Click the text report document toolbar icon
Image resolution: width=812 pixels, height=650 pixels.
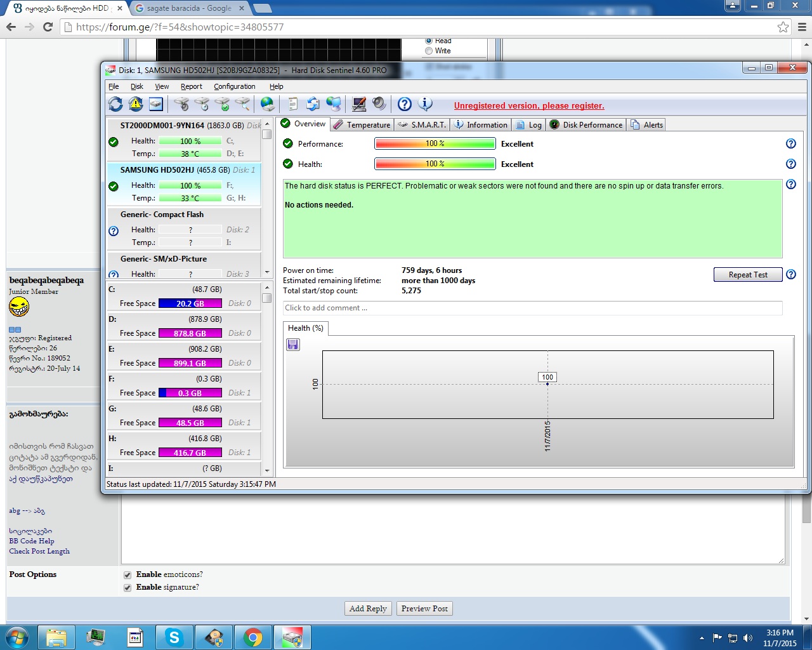click(292, 104)
